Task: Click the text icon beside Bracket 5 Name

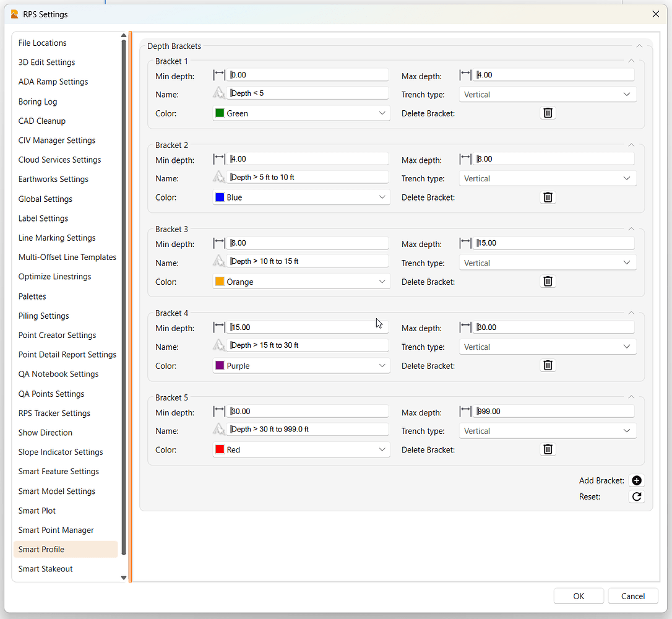Action: point(219,429)
